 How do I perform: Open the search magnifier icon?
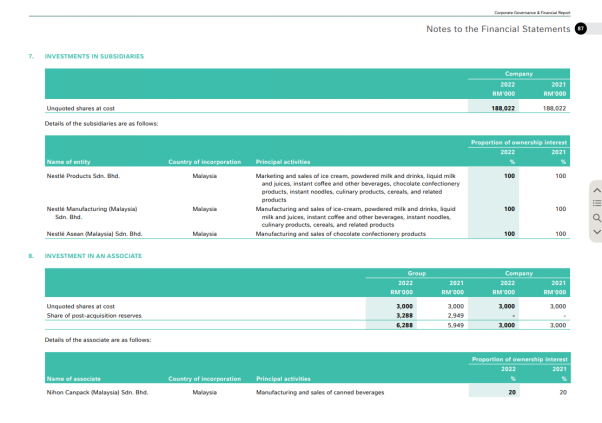[597, 218]
